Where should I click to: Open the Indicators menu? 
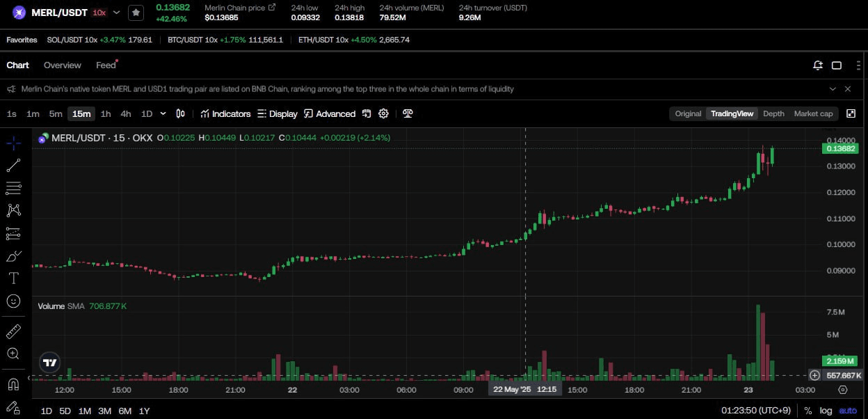point(225,113)
